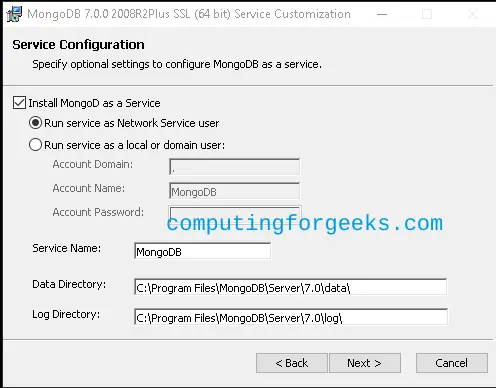Proceed with the Next > button
Image resolution: width=496 pixels, height=388 pixels.
pyautogui.click(x=365, y=363)
